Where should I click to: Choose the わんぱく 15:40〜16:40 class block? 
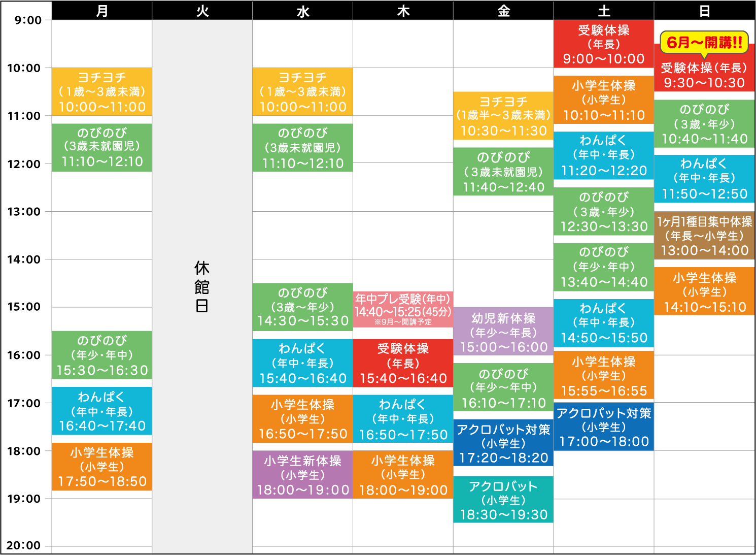(x=303, y=364)
